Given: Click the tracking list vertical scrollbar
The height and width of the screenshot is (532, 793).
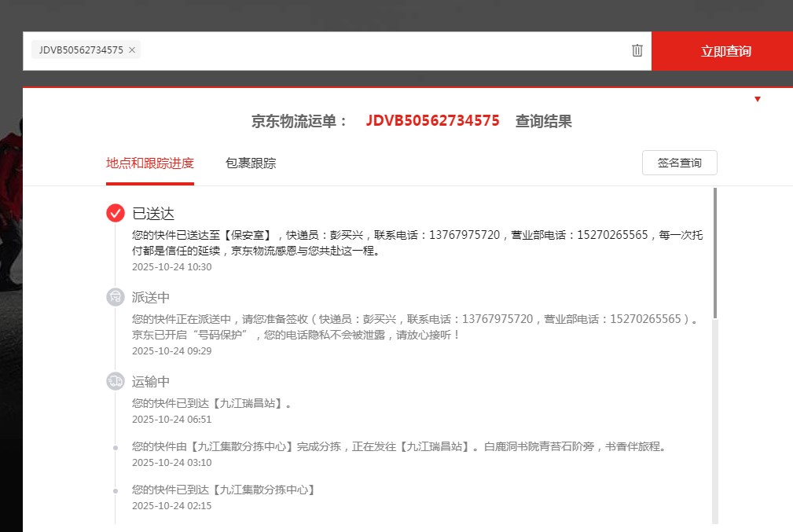Looking at the screenshot, I should coord(714,251).
